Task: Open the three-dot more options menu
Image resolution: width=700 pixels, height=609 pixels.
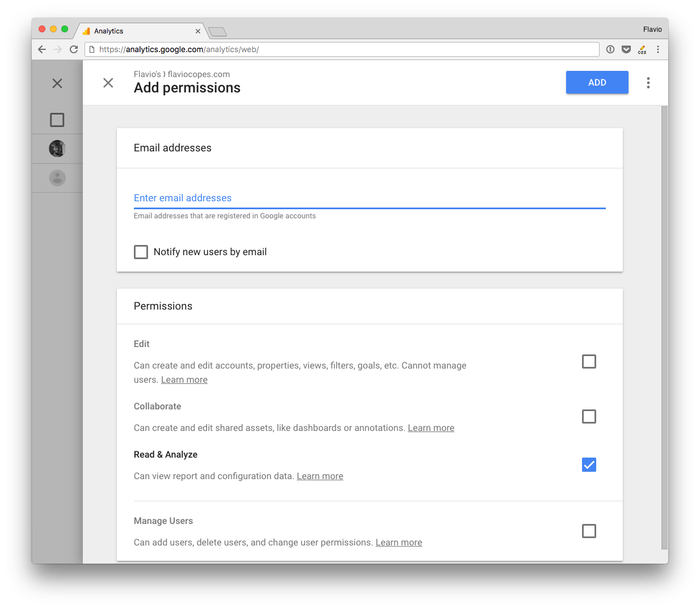Action: tap(648, 83)
